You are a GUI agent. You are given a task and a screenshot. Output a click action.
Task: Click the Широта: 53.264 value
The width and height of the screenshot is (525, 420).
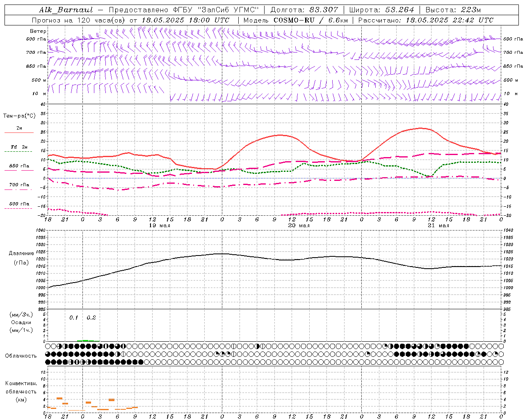pos(381,10)
